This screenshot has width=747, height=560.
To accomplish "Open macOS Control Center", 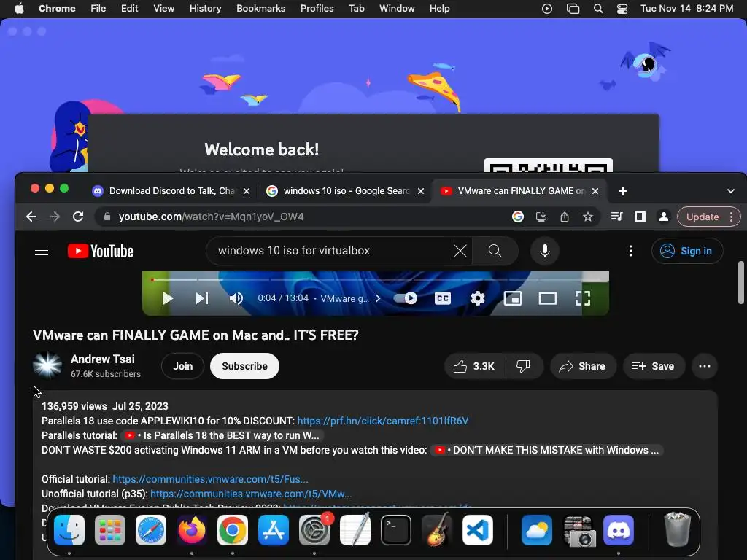I will point(622,9).
